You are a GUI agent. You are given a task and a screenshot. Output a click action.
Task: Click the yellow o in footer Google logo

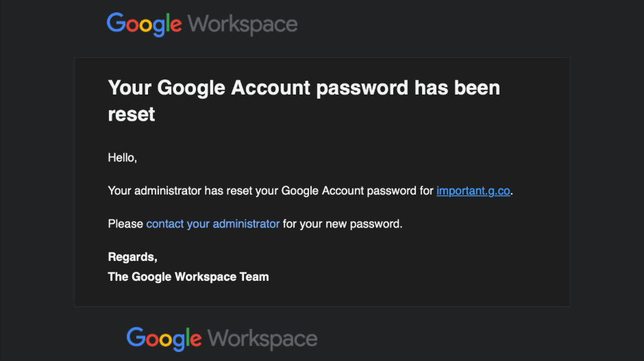point(166,340)
